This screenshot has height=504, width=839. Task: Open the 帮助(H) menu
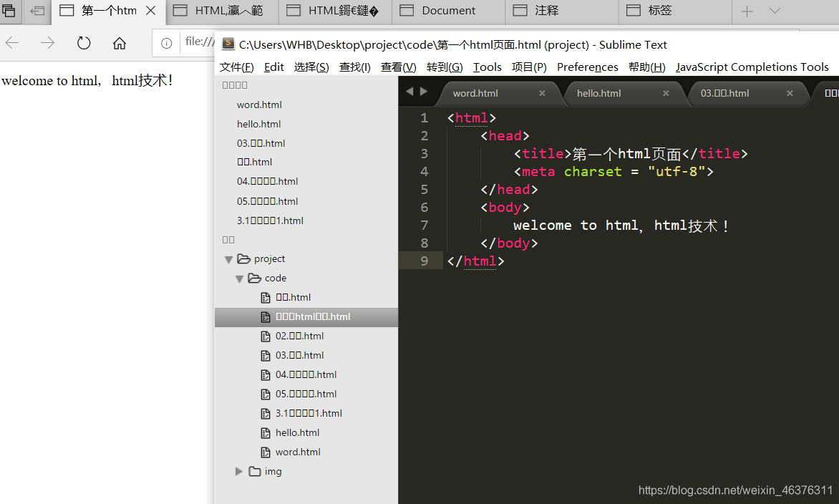(x=647, y=67)
